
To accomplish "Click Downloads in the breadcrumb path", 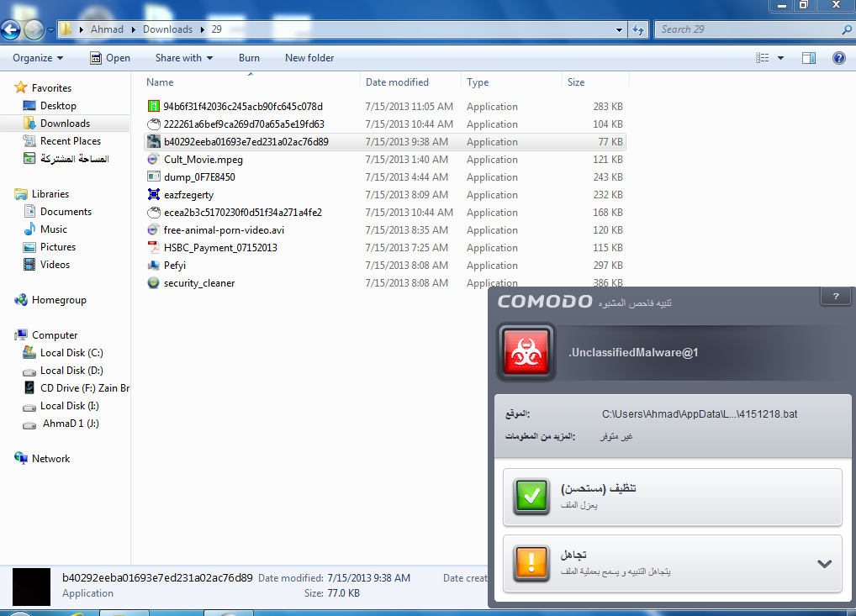I will coord(167,29).
